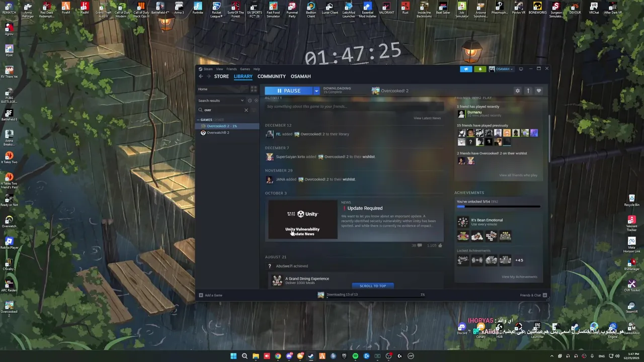The height and width of the screenshot is (362, 644).
Task: Open FiveM desktop shortcut
Action: pos(65,9)
